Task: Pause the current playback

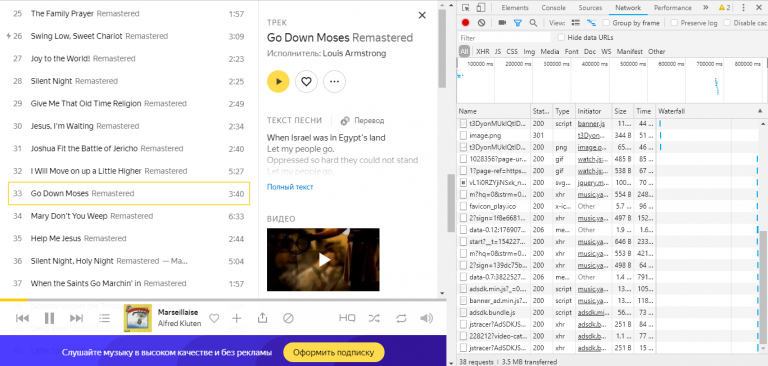Action: pyautogui.click(x=49, y=318)
